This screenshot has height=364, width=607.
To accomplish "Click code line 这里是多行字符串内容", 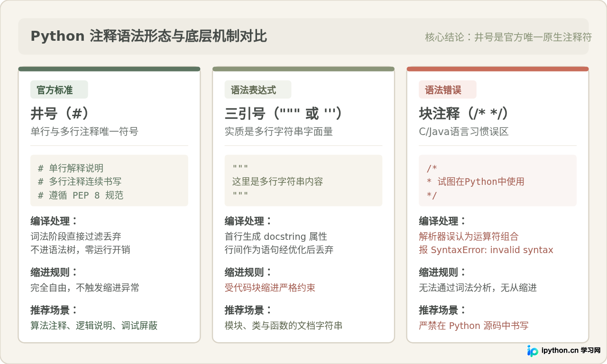I will click(x=277, y=182).
